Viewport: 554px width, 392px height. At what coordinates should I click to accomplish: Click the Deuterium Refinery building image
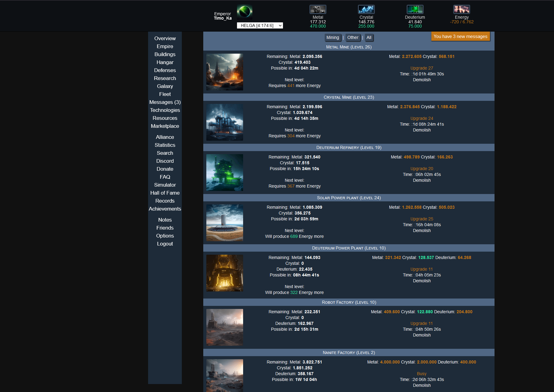(x=225, y=173)
